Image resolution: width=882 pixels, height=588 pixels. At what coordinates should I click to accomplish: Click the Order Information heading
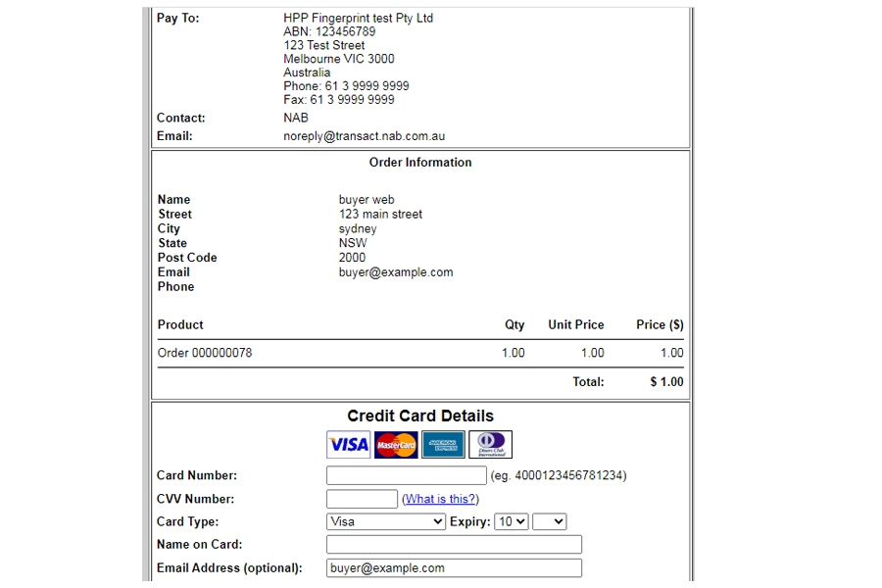(420, 163)
